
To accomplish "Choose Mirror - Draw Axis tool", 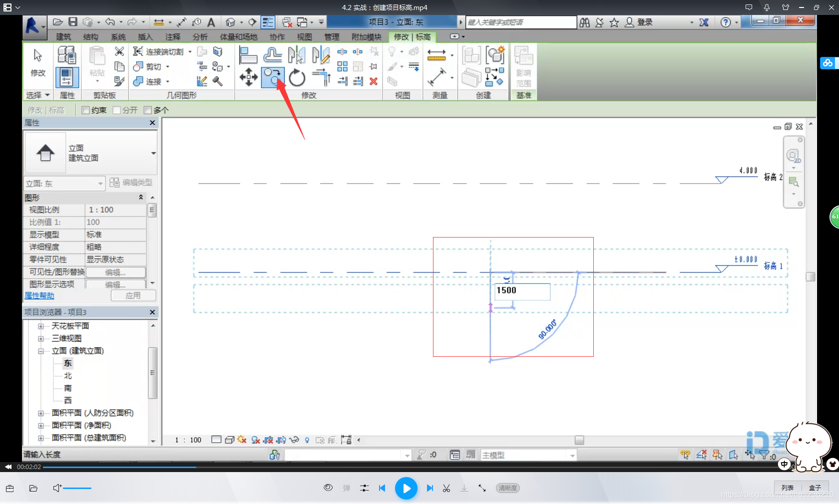I will click(x=321, y=55).
